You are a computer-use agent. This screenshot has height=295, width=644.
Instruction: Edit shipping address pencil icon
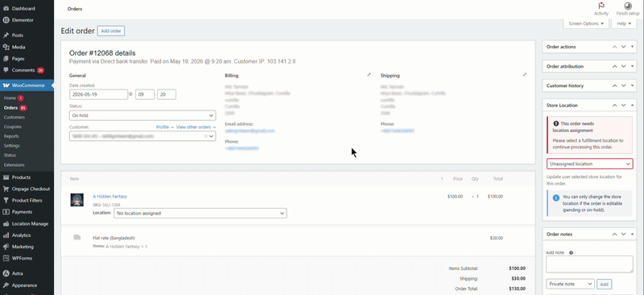click(x=525, y=75)
